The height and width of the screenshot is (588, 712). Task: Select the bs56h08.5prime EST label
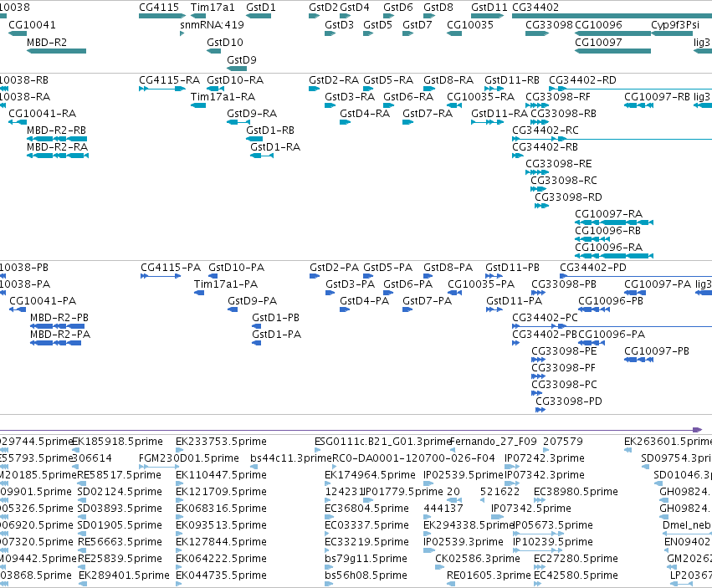tap(366, 575)
